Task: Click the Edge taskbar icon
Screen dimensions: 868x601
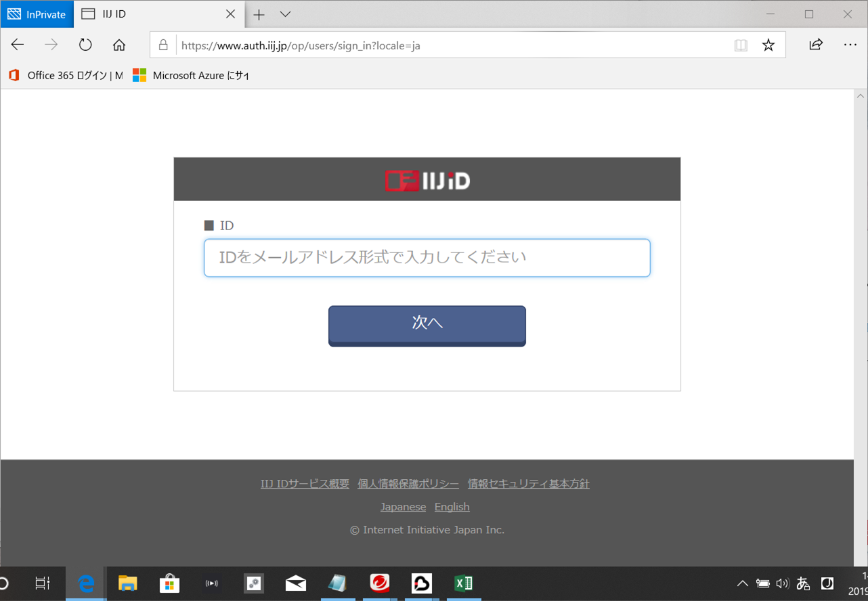Action: click(85, 583)
